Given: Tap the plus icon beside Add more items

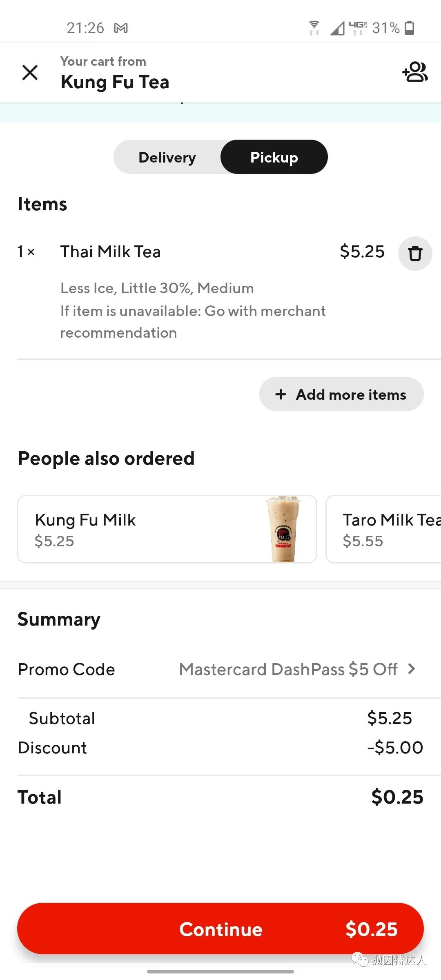Looking at the screenshot, I should tap(280, 394).
